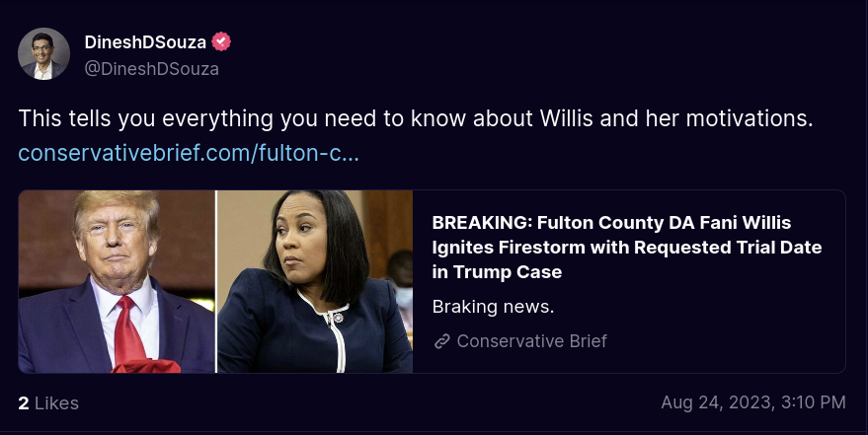Click the chain link icon beside Conservative Brief
The height and width of the screenshot is (435, 868).
click(441, 341)
